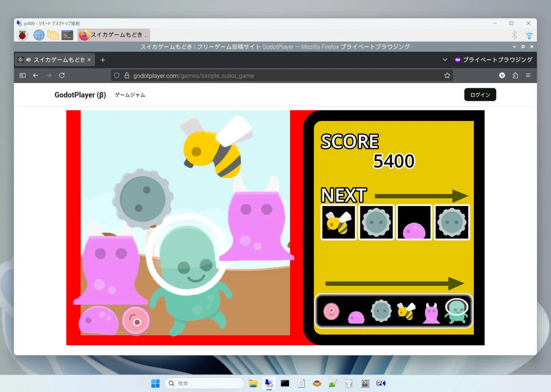
Task: Open the picture-with-pencil icon in Windows taskbar
Action: 333,383
